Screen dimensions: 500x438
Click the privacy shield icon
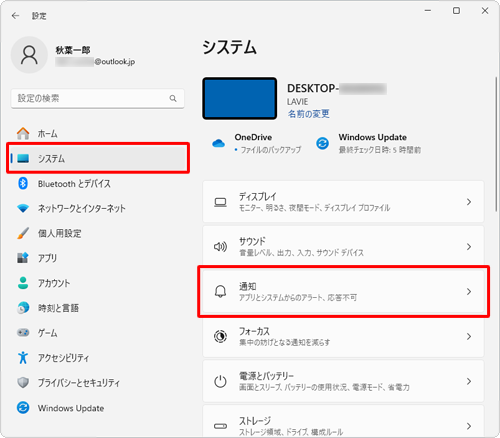click(23, 382)
